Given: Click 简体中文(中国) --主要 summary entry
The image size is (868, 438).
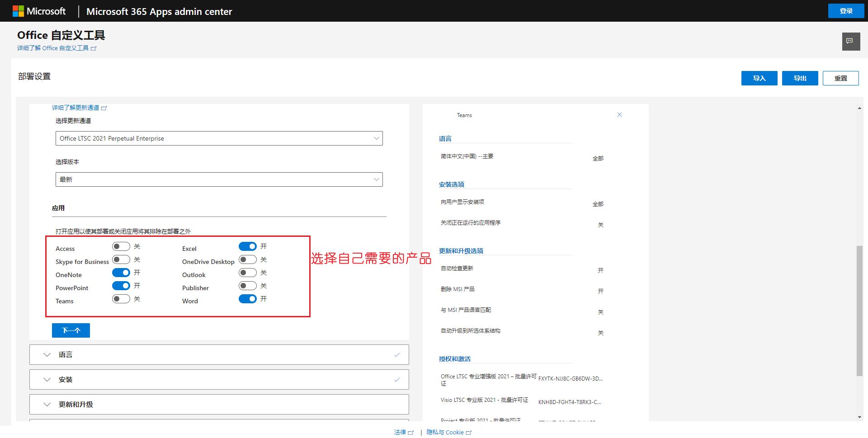Looking at the screenshot, I should [x=467, y=156].
